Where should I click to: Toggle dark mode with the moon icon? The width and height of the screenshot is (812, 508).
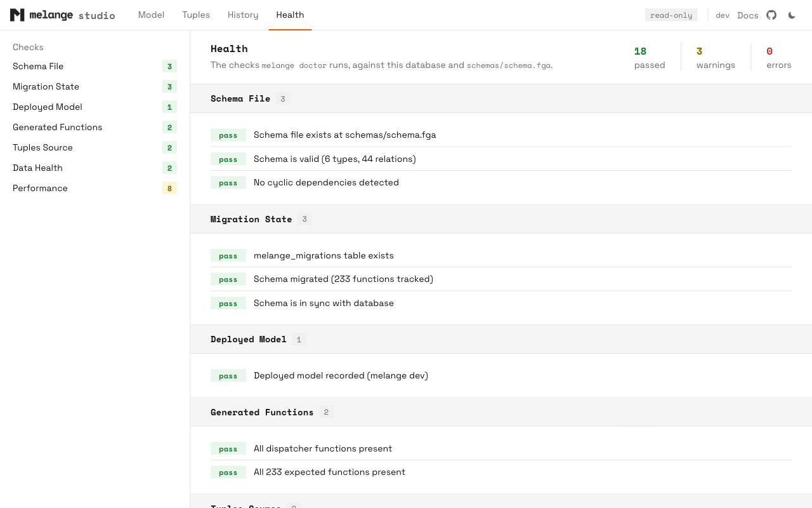(792, 15)
